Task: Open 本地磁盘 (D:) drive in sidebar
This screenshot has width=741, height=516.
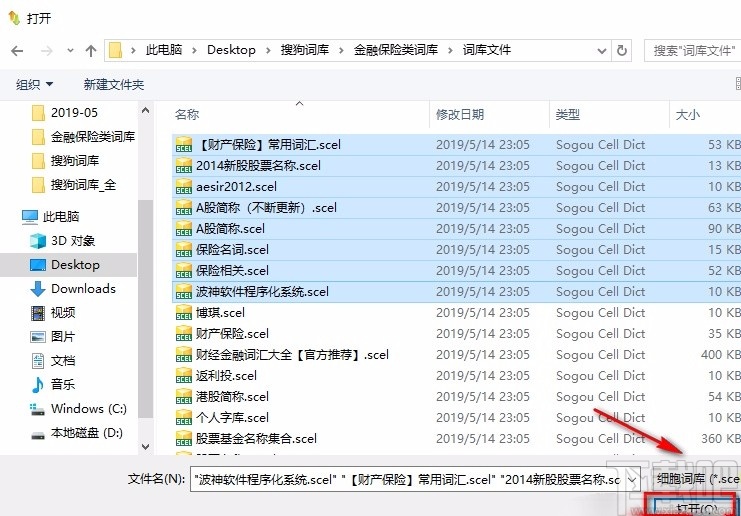Action: click(x=77, y=433)
